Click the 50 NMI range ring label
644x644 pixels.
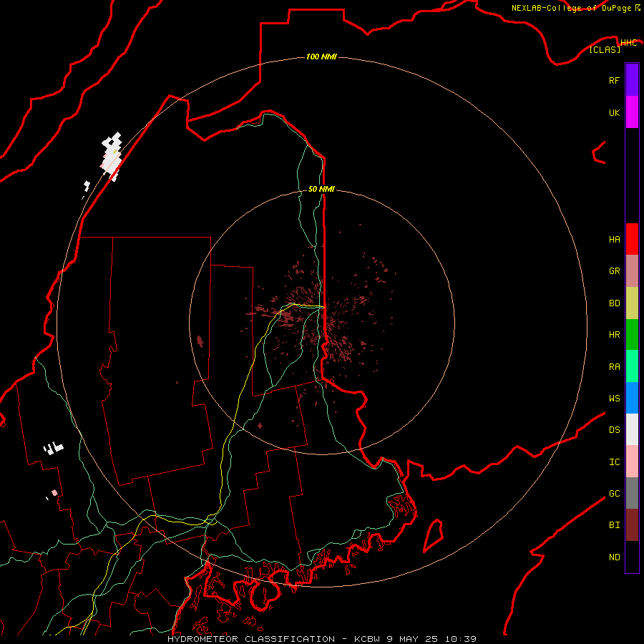click(x=321, y=189)
